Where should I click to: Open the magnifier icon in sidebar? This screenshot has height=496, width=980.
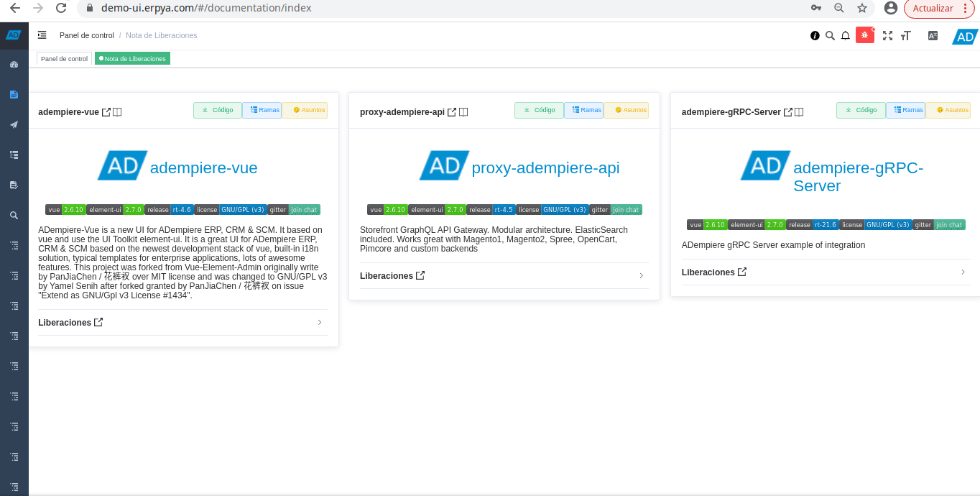pyautogui.click(x=14, y=215)
